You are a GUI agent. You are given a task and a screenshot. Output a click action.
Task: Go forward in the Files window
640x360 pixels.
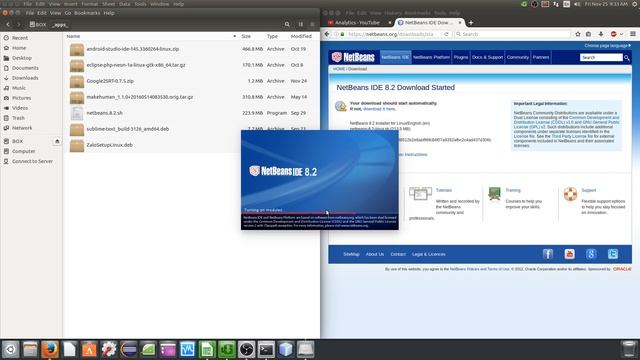tap(18, 24)
